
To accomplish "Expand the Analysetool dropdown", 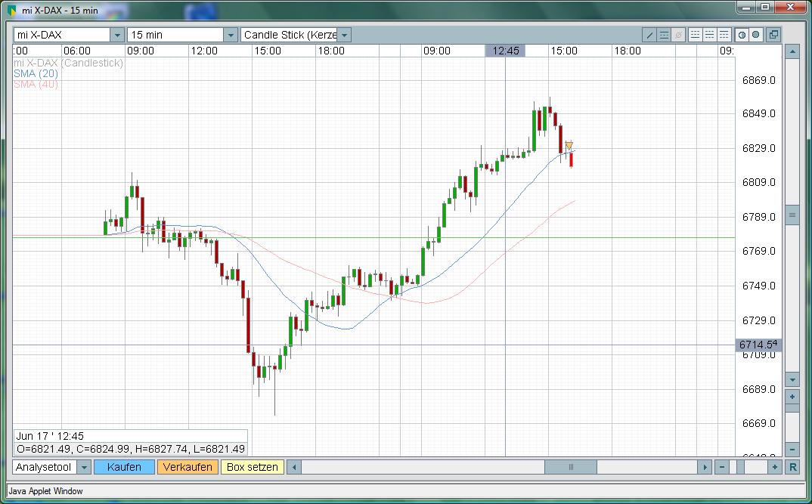I will 84,467.
